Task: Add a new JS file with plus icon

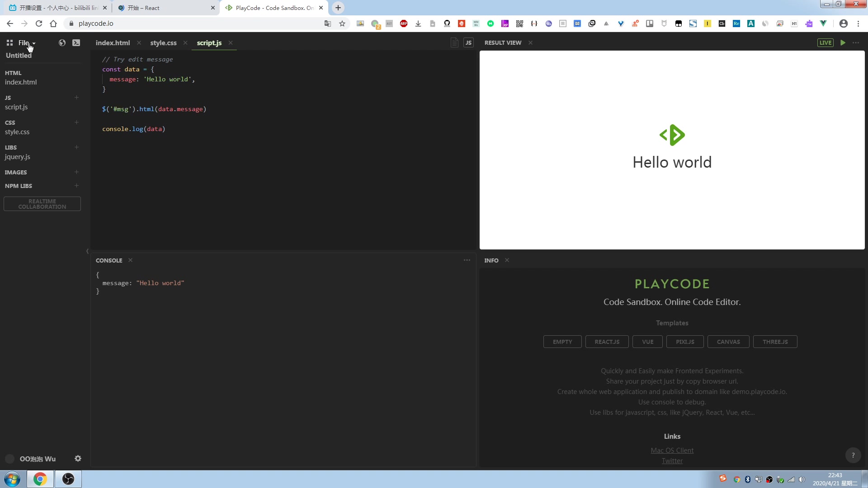Action: tap(76, 98)
